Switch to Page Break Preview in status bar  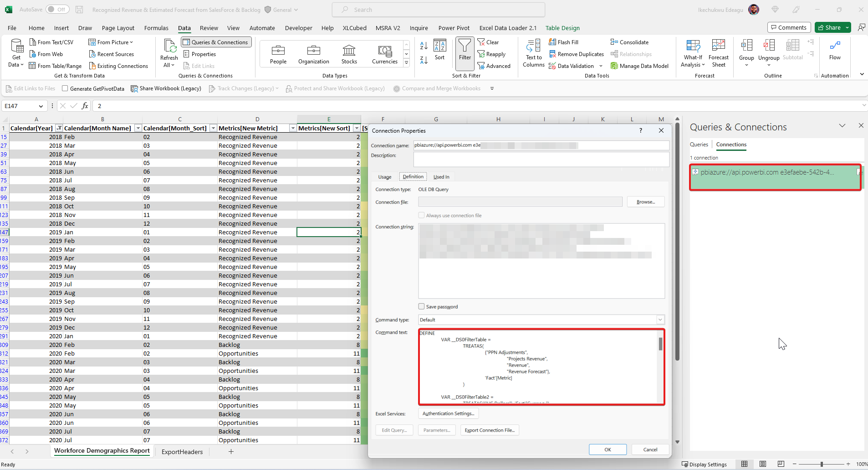click(x=781, y=464)
